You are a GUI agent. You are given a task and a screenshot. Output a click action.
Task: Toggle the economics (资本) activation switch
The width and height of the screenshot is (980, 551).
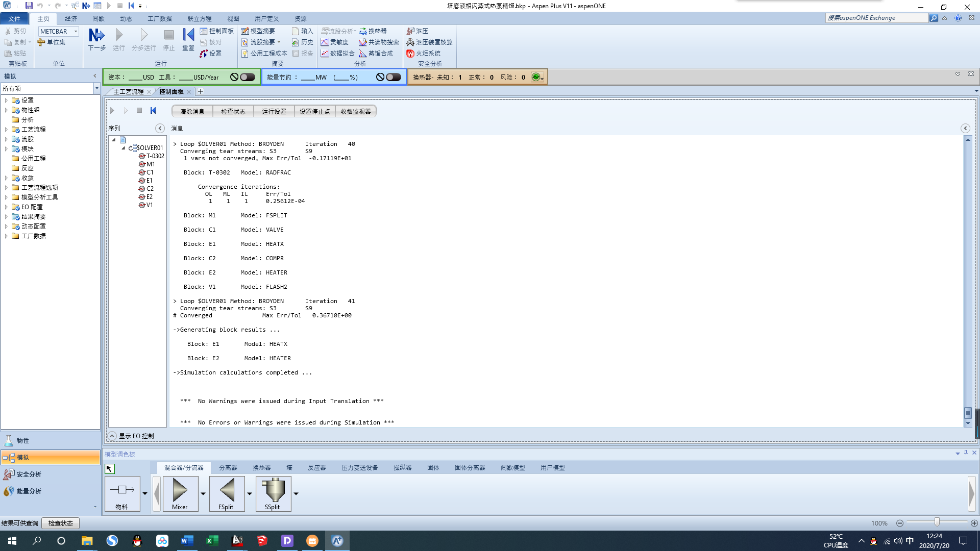[248, 77]
